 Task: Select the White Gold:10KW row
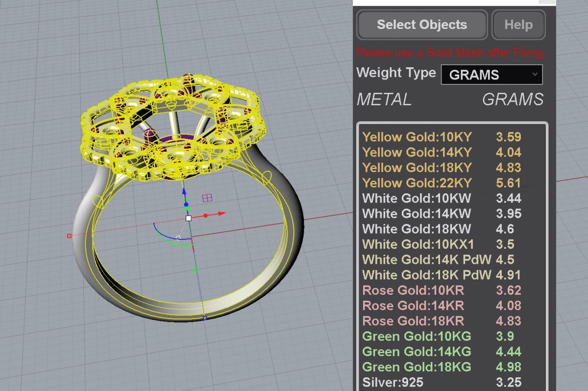click(x=442, y=198)
